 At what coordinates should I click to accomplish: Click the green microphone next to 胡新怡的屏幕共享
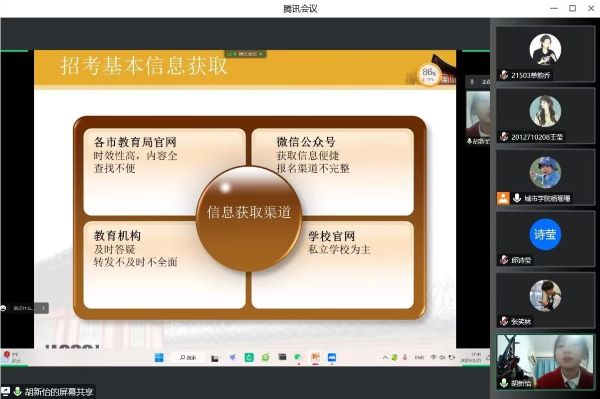pos(17,392)
